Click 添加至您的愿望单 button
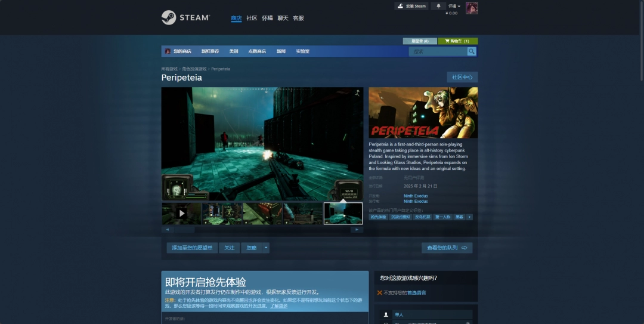644x324 pixels. (x=192, y=248)
